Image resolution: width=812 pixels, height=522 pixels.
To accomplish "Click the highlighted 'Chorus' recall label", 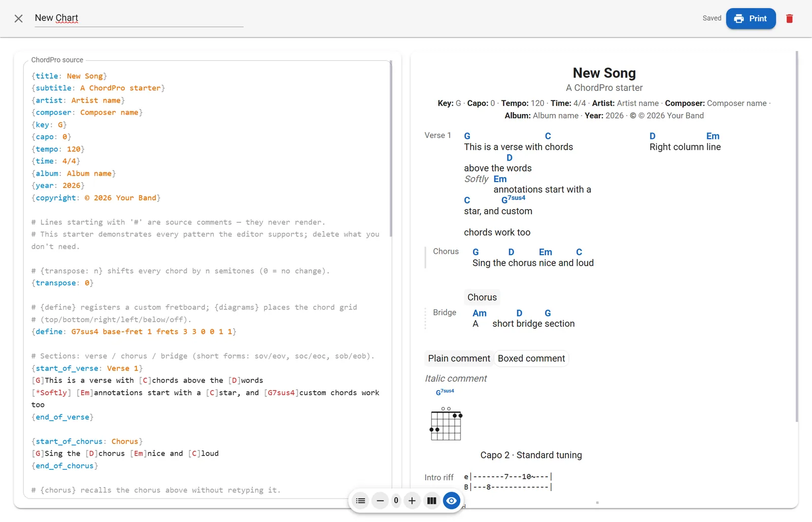I will [482, 297].
